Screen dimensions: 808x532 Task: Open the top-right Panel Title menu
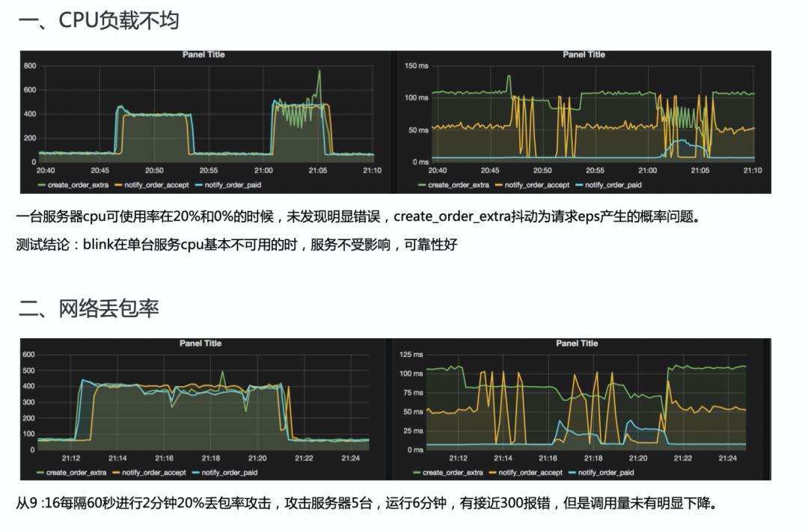pyautogui.click(x=584, y=55)
